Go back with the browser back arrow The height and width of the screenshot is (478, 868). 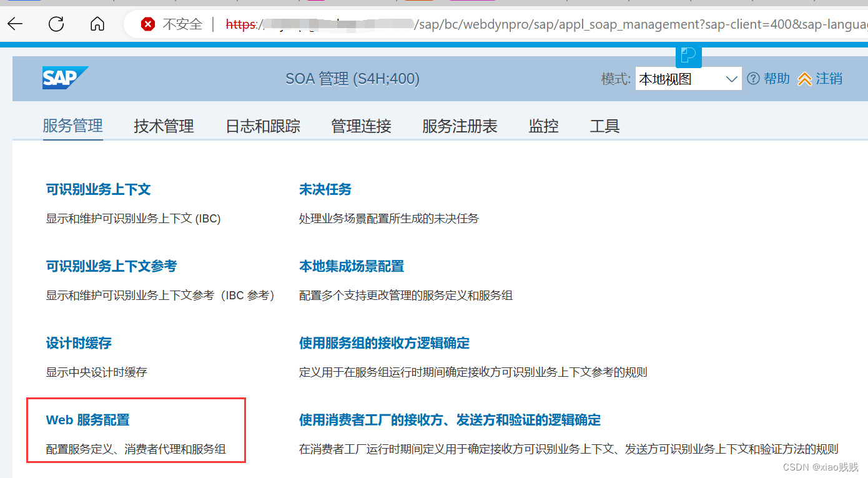point(14,24)
